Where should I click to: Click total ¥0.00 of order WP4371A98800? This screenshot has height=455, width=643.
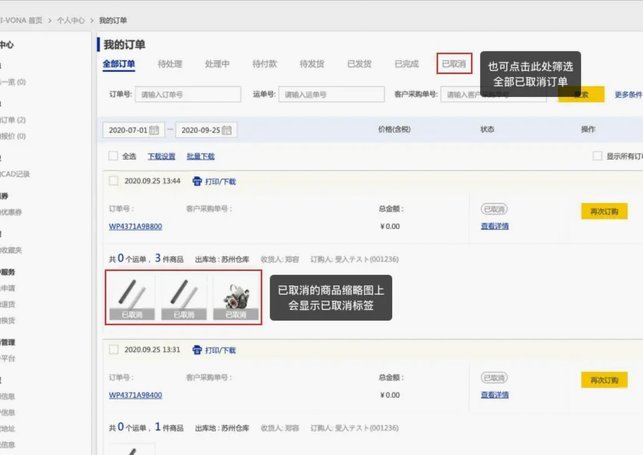[x=390, y=226]
